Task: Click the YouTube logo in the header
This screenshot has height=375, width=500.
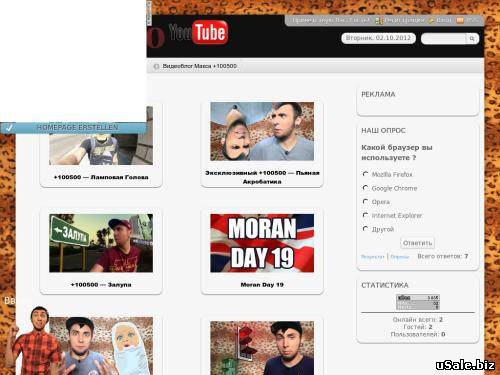Action: coord(198,32)
